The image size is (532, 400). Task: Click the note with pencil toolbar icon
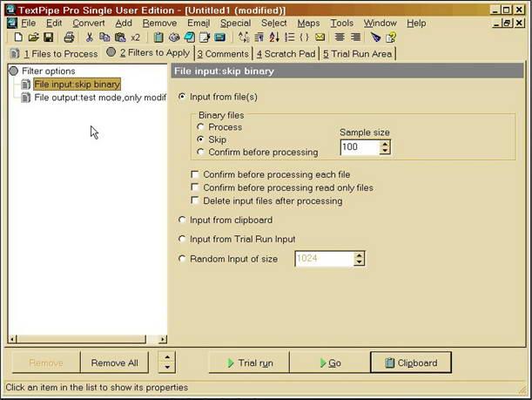click(x=205, y=37)
